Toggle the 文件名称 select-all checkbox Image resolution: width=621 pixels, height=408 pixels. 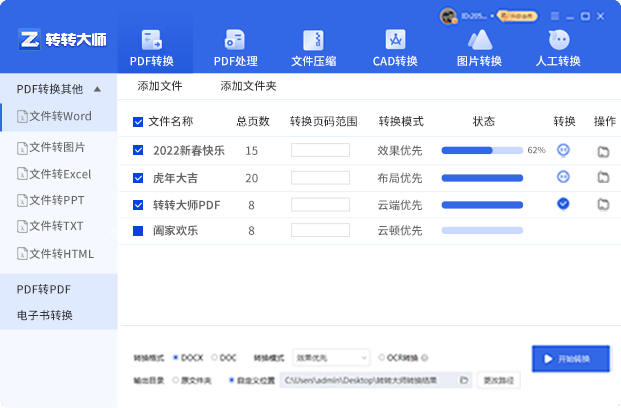(138, 122)
